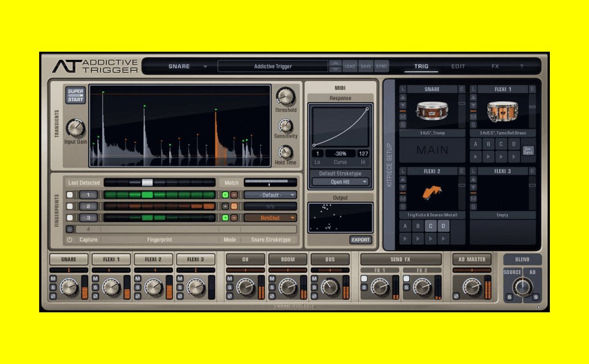Click the LOAD preset button
The width and height of the screenshot is (589, 364).
pos(350,67)
